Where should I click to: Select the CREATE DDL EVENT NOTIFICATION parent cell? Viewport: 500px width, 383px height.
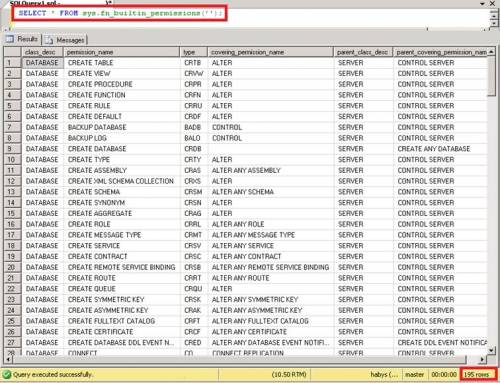pos(440,342)
